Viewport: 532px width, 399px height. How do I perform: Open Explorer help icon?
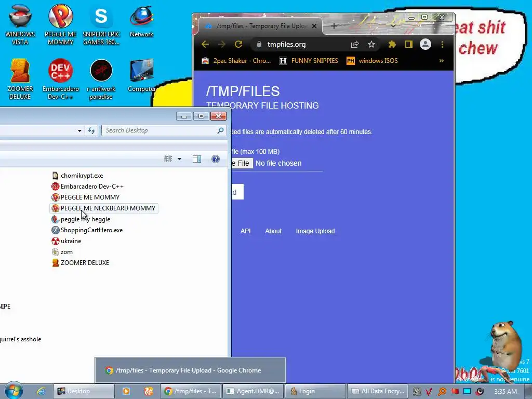pos(216,159)
